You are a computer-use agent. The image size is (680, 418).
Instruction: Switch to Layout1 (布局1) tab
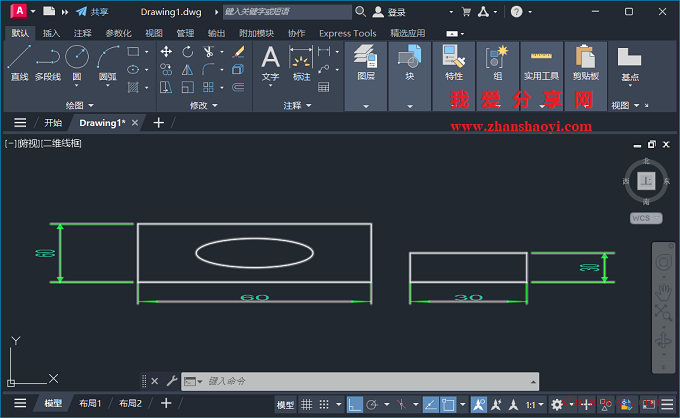(90, 403)
